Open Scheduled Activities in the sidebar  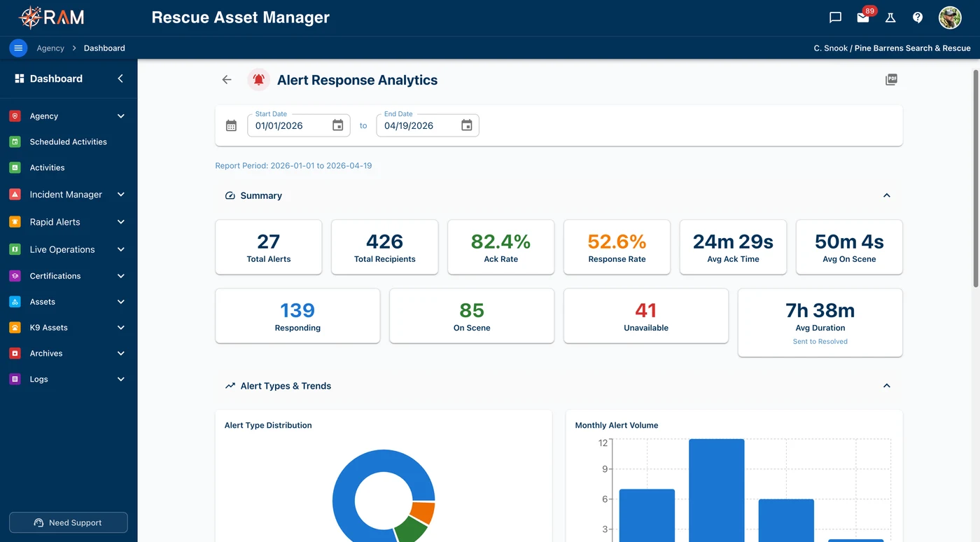[69, 141]
